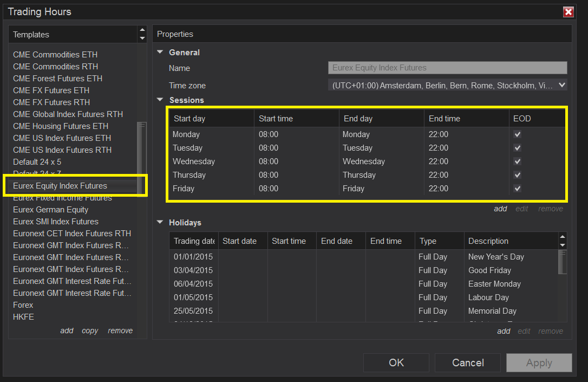Click the Templates list down arrow

(x=142, y=38)
